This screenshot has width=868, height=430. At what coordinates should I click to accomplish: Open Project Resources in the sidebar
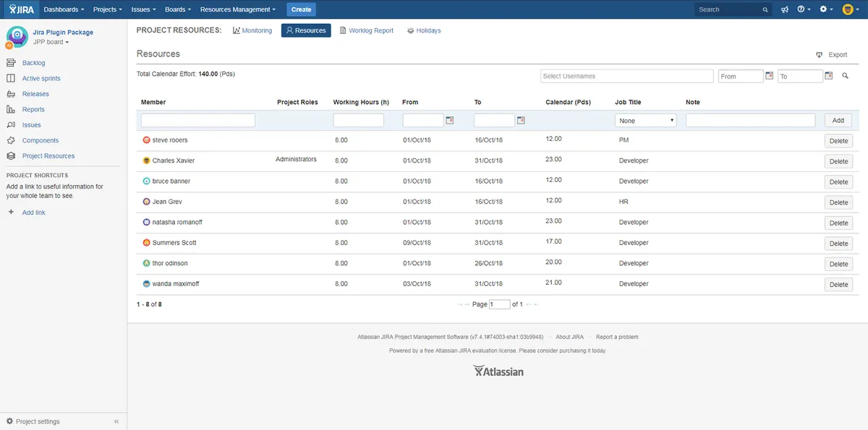pyautogui.click(x=48, y=156)
